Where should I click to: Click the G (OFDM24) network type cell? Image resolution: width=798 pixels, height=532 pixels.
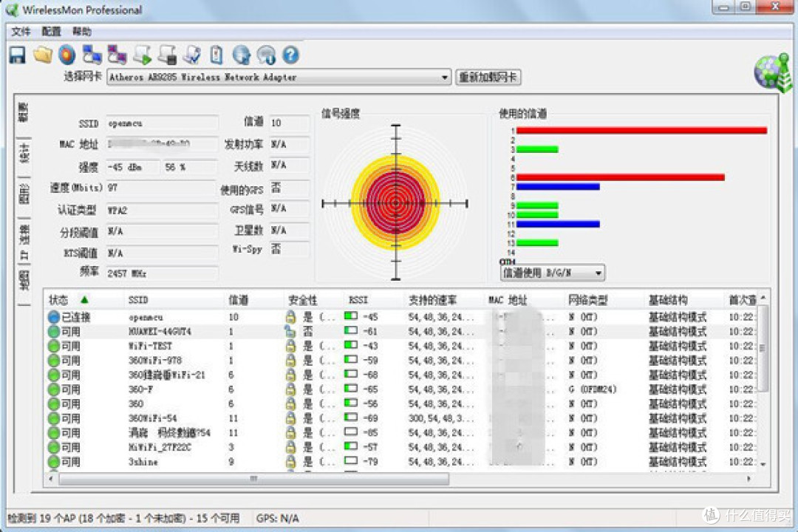point(593,389)
